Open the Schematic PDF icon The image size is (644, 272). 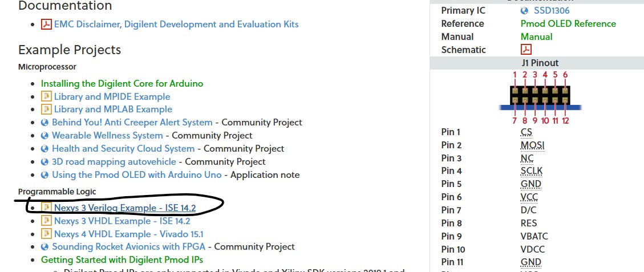pos(526,50)
